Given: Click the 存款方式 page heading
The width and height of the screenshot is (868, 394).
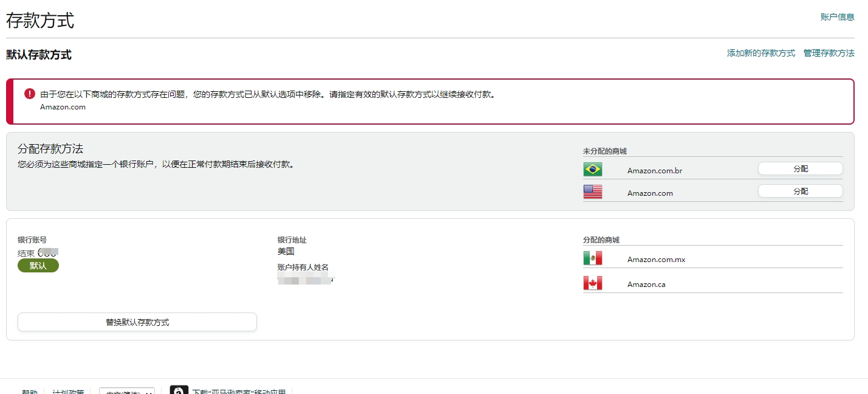Looking at the screenshot, I should pyautogui.click(x=40, y=21).
